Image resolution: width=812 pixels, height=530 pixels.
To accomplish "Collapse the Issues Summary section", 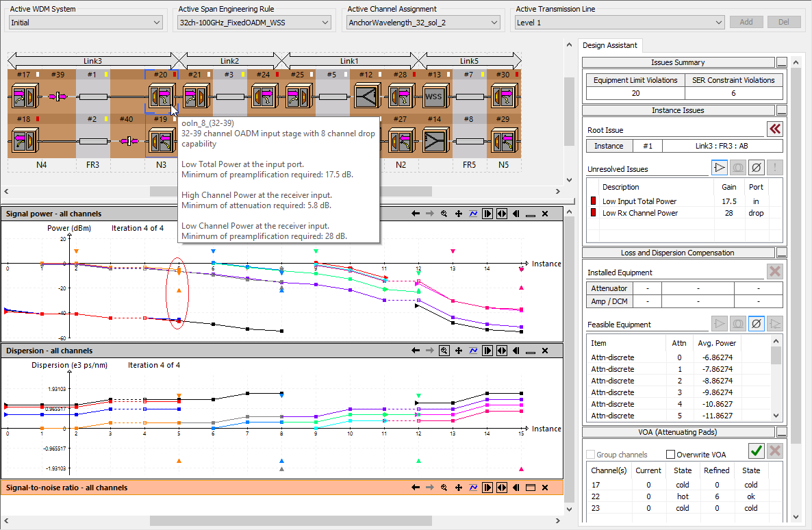I will (782, 62).
